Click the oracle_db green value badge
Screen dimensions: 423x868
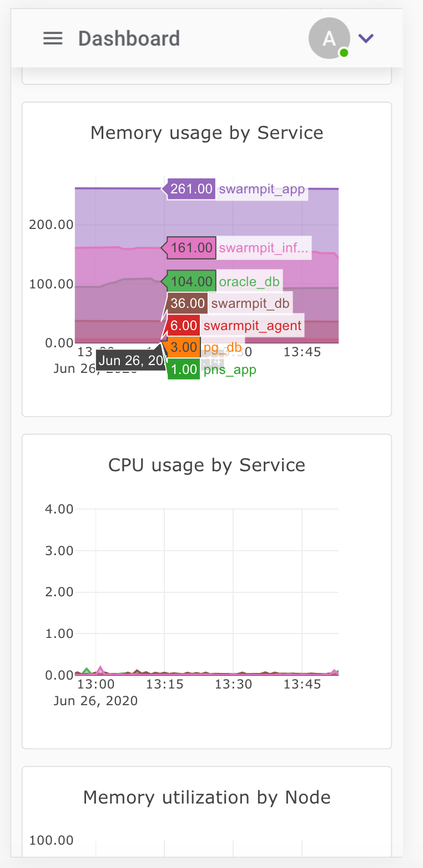click(189, 281)
